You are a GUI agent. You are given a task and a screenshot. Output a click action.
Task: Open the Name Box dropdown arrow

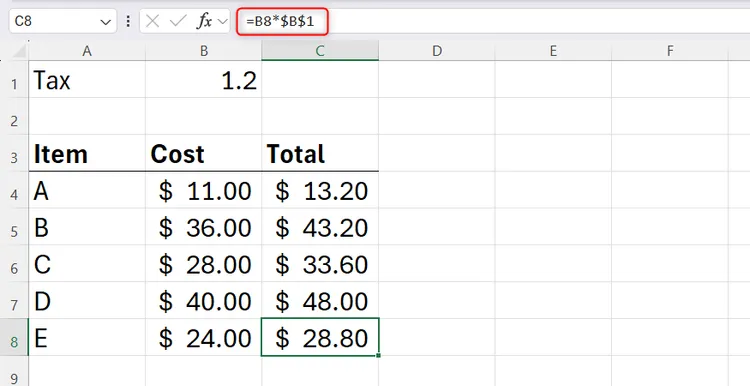(x=106, y=22)
